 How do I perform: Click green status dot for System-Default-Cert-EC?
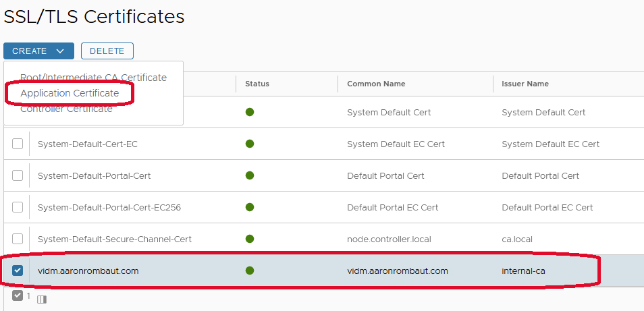tap(250, 144)
